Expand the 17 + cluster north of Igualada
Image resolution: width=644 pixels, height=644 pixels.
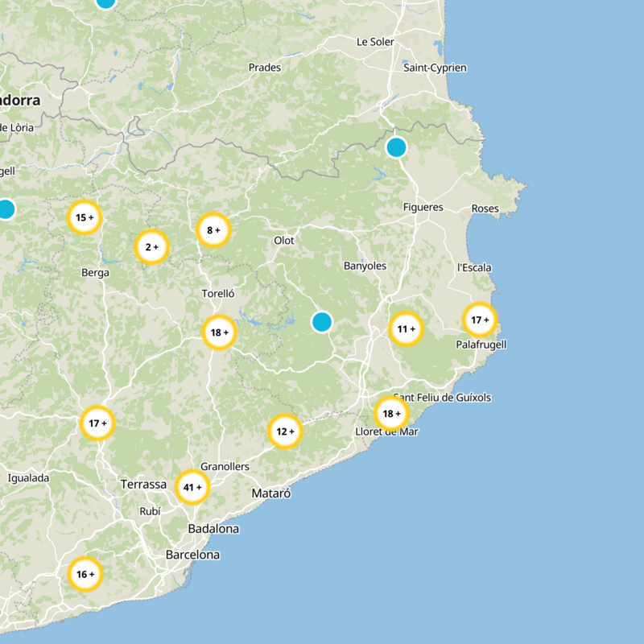[97, 423]
